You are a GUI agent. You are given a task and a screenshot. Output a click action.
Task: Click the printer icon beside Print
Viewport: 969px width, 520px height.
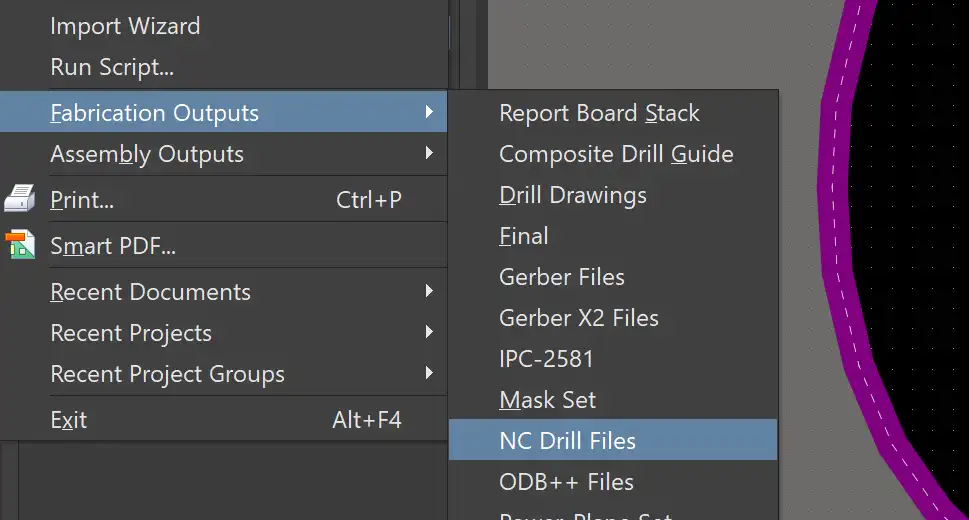point(20,200)
